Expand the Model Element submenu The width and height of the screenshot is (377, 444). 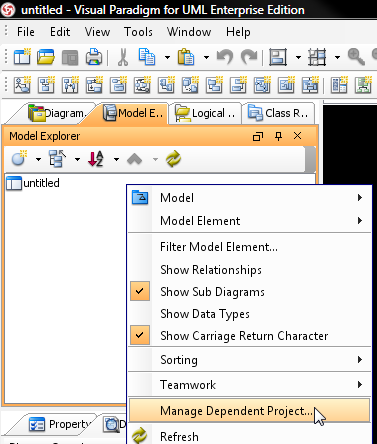pyautogui.click(x=250, y=220)
